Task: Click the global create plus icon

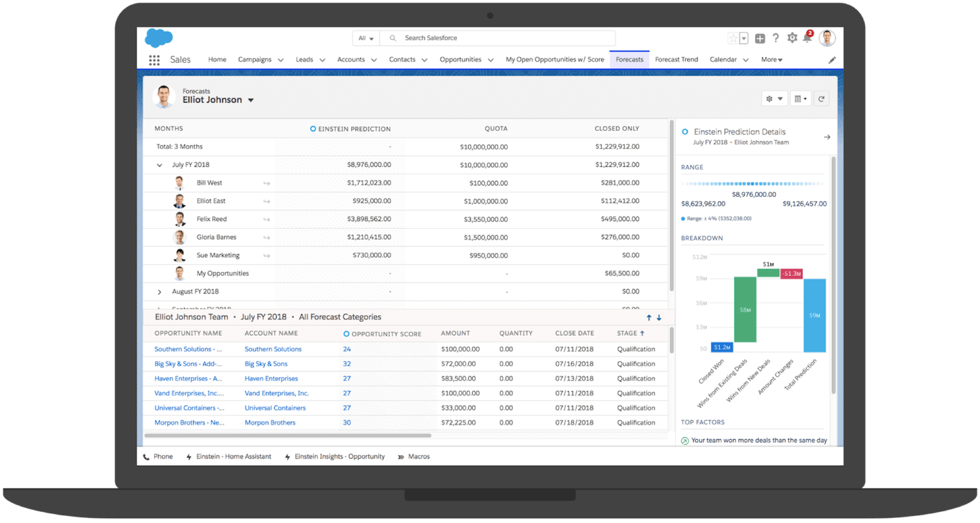Action: [x=760, y=38]
